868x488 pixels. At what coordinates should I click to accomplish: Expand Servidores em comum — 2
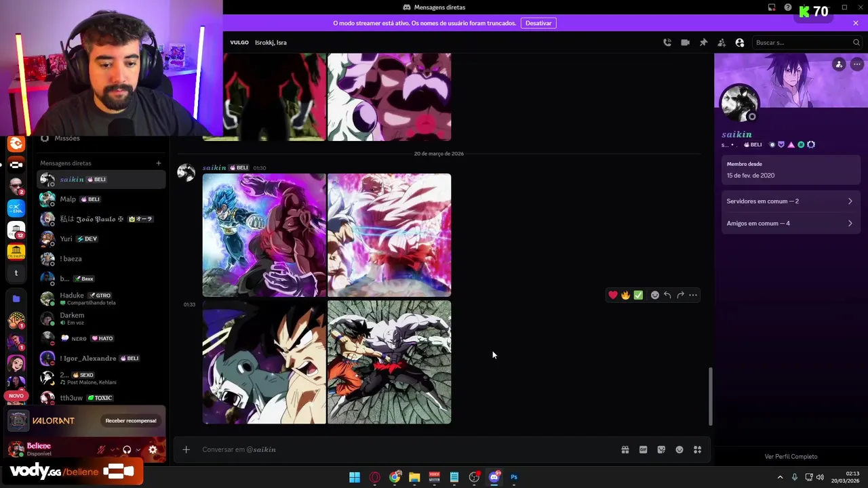(x=791, y=201)
